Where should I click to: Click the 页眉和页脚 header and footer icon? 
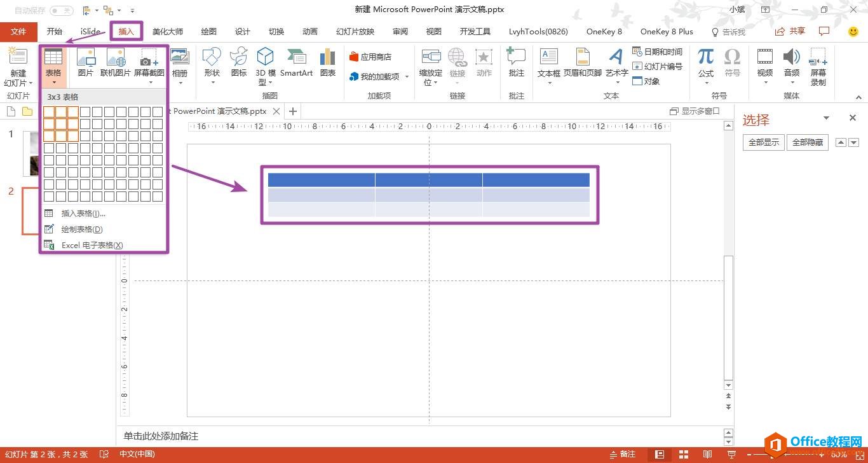click(582, 62)
